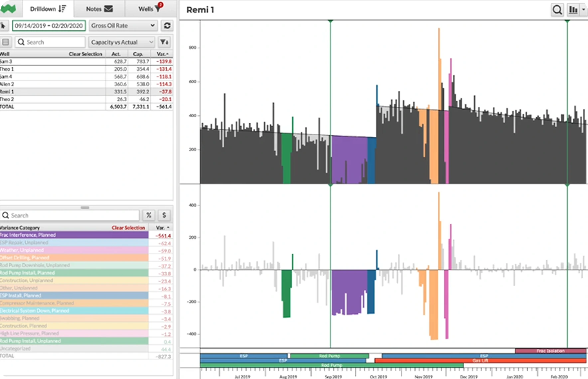Expand chart type options arrow
588x379 pixels.
(x=583, y=10)
